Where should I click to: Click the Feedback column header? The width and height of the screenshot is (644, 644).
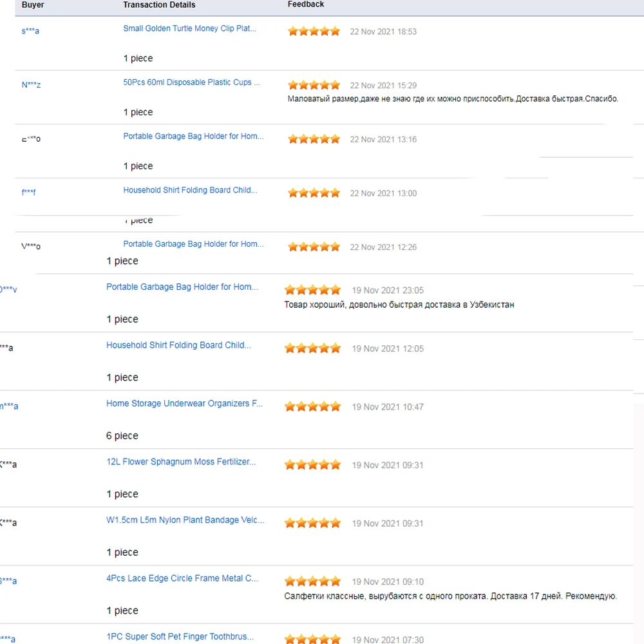tap(306, 5)
